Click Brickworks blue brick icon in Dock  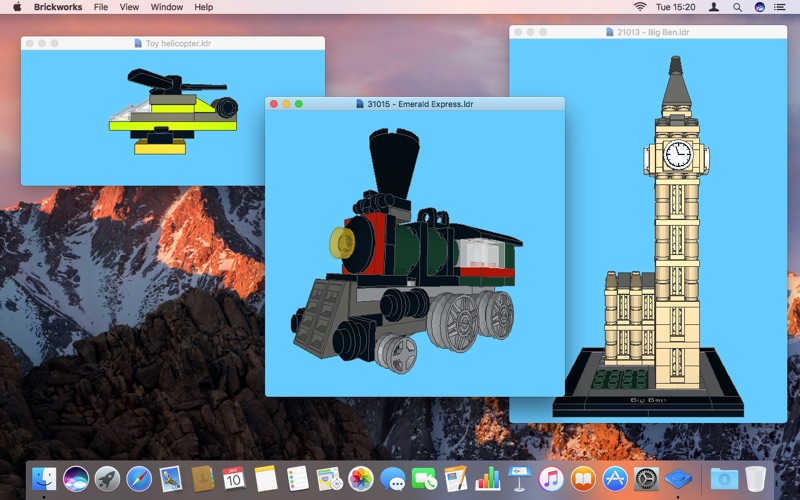(x=678, y=479)
